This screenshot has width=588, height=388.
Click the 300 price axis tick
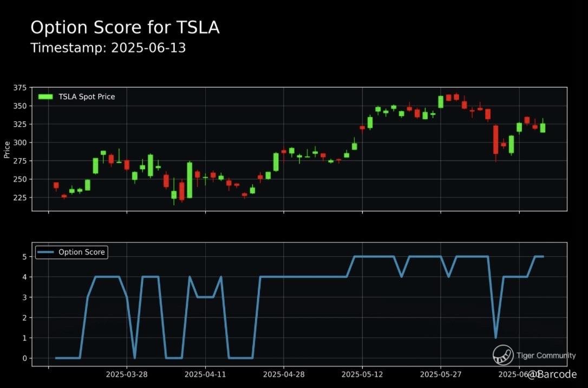tap(20, 143)
